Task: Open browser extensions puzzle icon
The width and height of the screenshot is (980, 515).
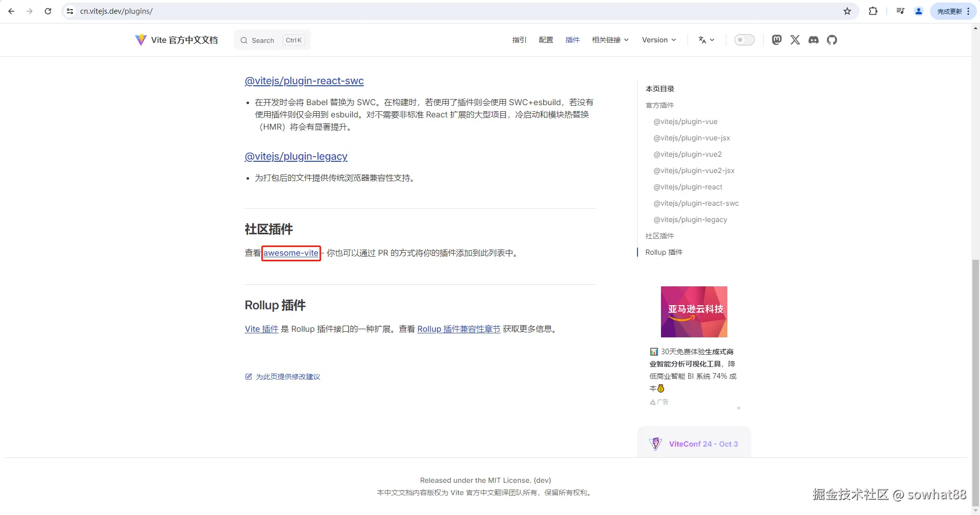Action: coord(873,11)
